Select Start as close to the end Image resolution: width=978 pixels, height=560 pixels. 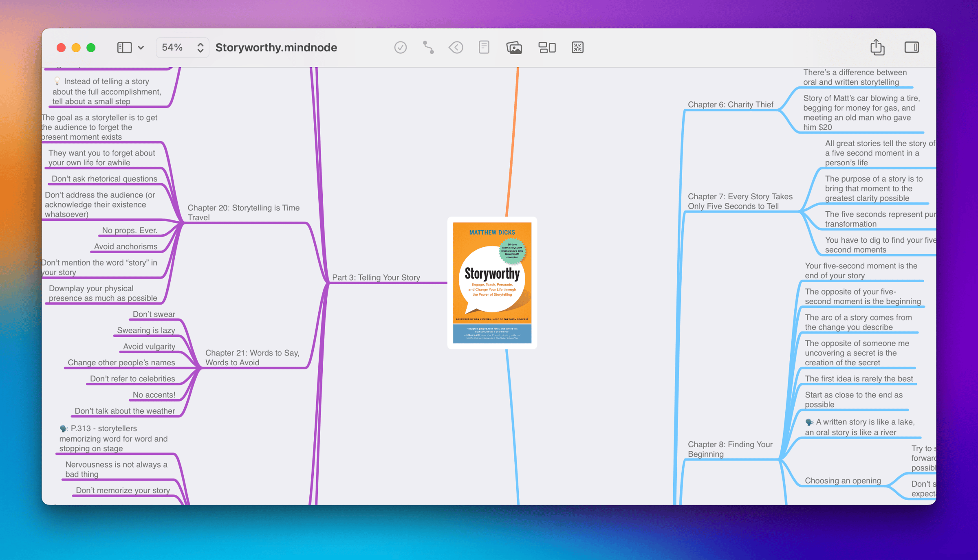click(854, 400)
